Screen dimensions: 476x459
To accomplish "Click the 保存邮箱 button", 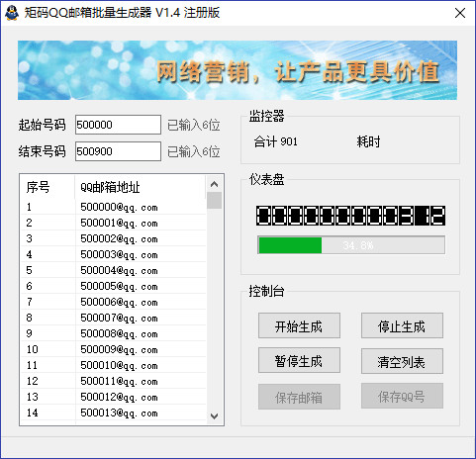I will point(299,397).
